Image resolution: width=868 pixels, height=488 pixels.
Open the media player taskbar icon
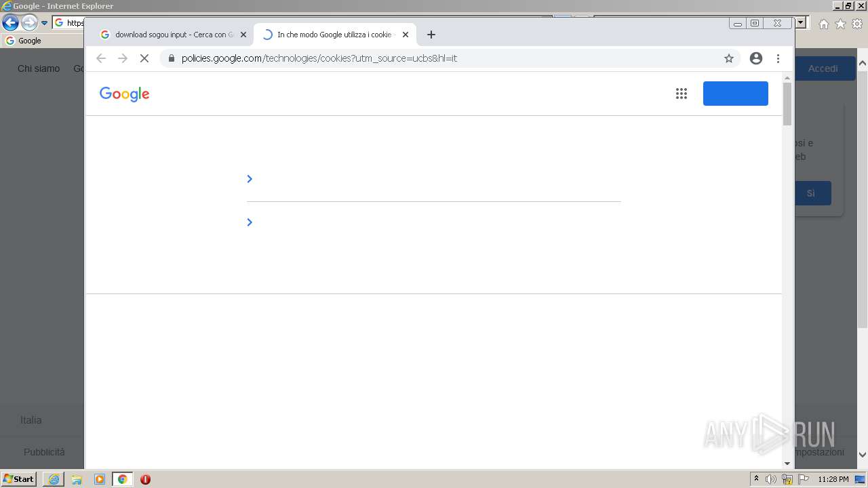100,479
